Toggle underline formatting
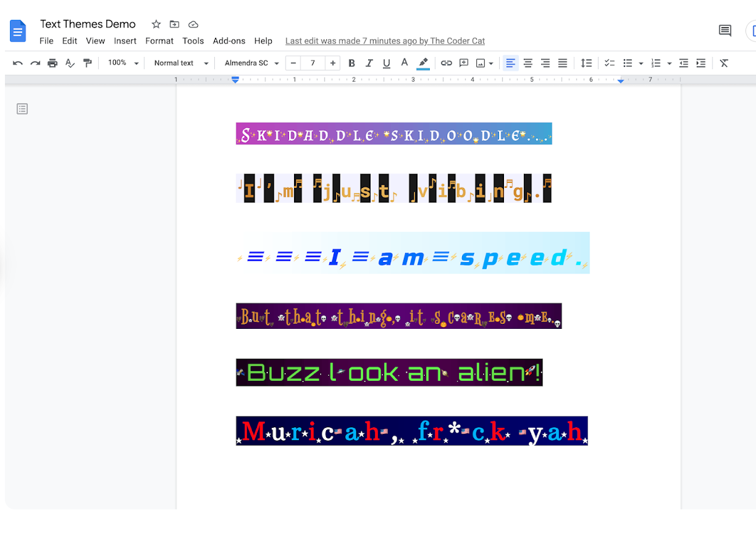Image resolution: width=756 pixels, height=544 pixels. coord(386,62)
